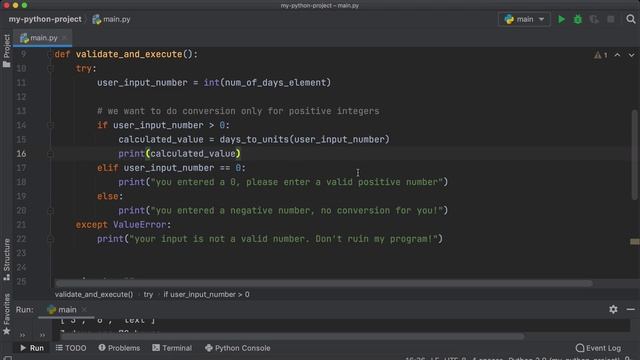The image size is (640, 360).
Task: Open the TODO tool window
Action: 71,348
